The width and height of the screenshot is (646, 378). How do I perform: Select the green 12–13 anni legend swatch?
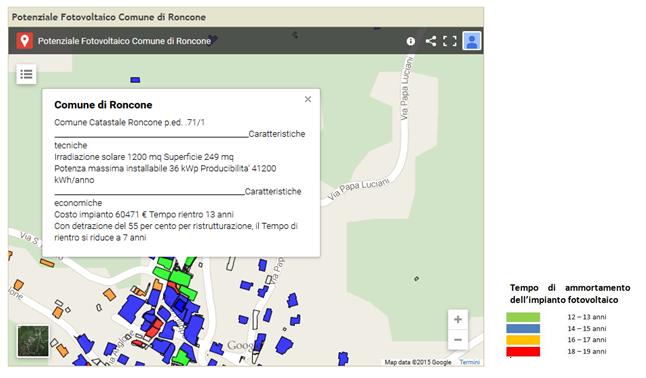(x=523, y=317)
